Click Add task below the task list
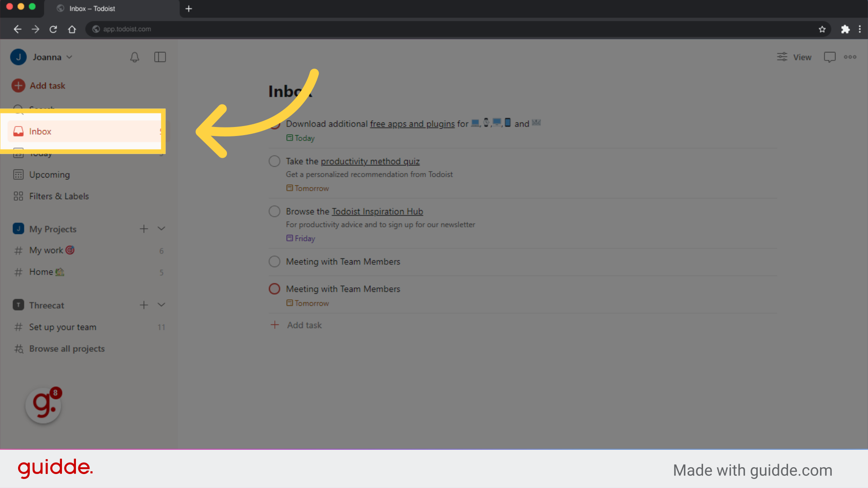868x488 pixels. coord(304,325)
